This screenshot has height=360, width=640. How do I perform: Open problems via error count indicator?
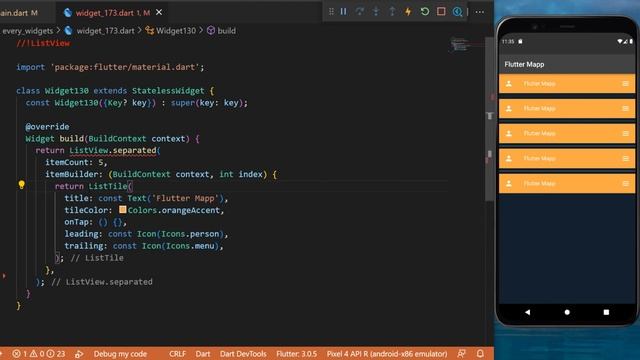20,354
